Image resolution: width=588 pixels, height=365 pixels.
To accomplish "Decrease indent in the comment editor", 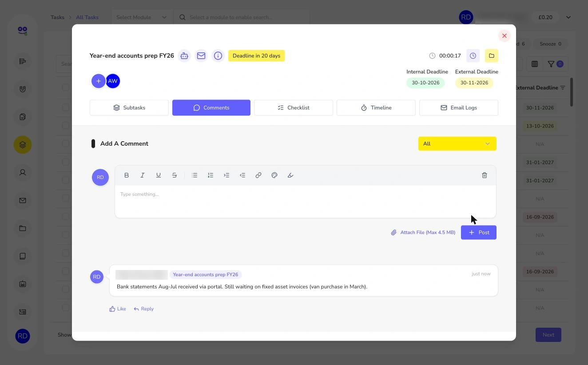I will point(242,175).
